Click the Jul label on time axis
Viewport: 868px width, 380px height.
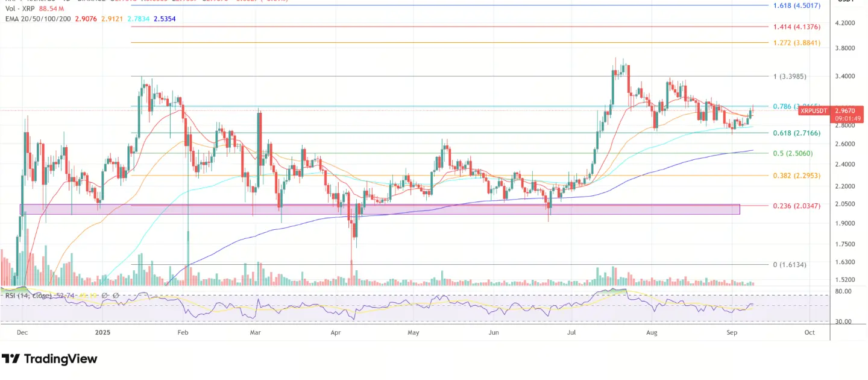(571, 332)
